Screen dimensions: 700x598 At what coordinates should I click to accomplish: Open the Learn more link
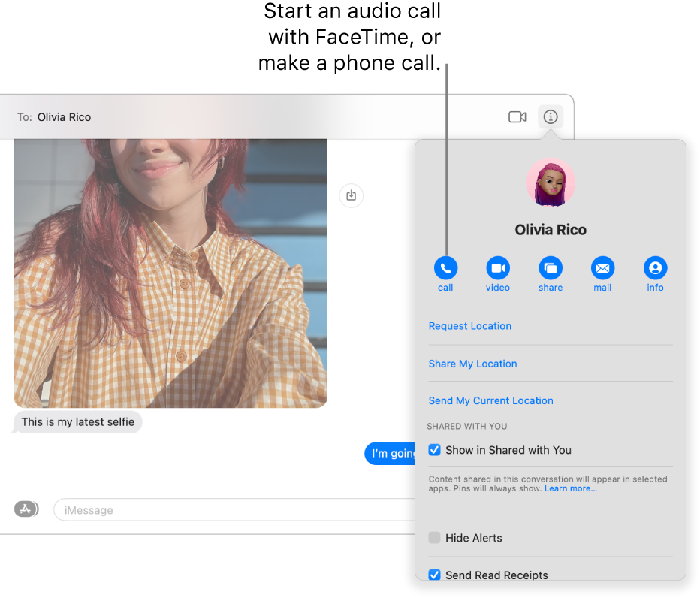click(571, 488)
